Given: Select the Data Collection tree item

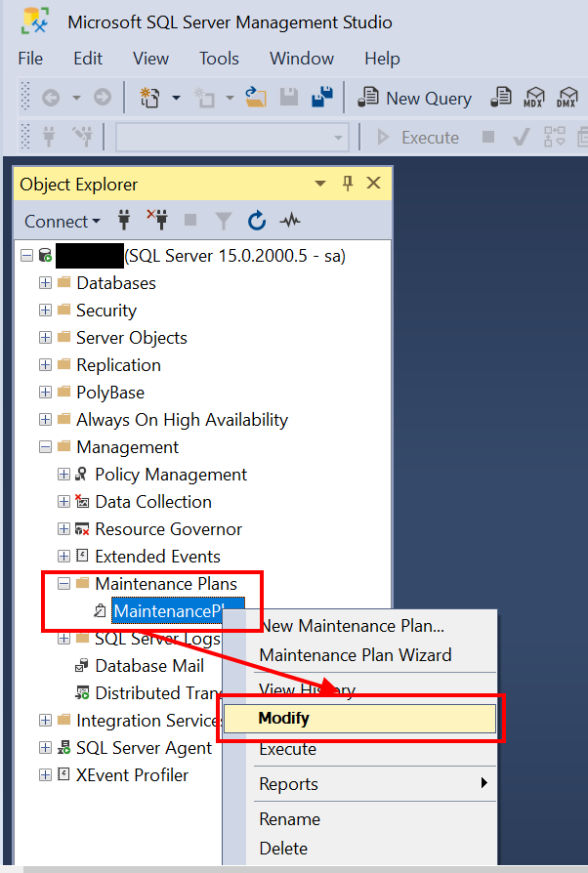Looking at the screenshot, I should 153,502.
